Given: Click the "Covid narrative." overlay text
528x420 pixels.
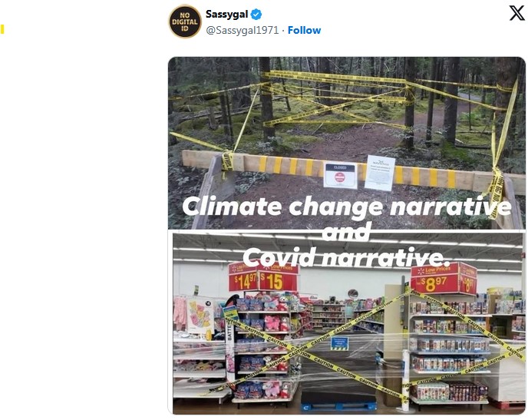Looking at the screenshot, I should point(347,257).
